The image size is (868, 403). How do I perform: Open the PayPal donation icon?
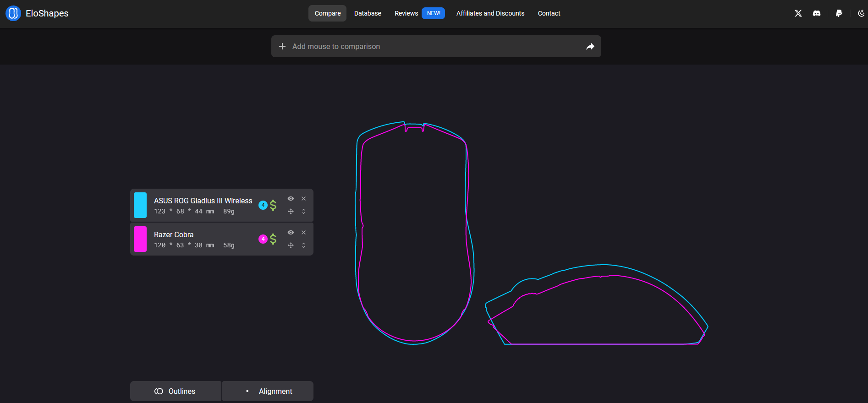839,13
